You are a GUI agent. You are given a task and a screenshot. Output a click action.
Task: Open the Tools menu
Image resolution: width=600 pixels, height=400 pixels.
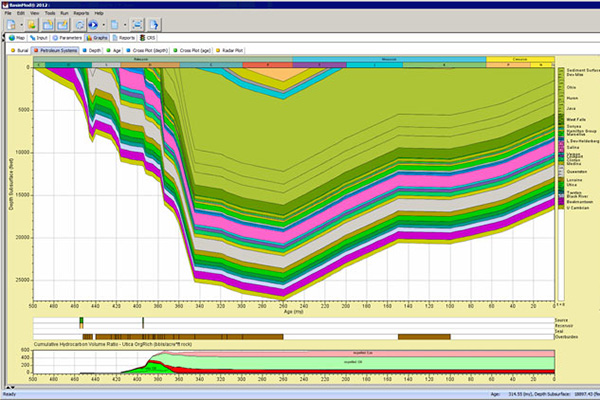(x=50, y=13)
